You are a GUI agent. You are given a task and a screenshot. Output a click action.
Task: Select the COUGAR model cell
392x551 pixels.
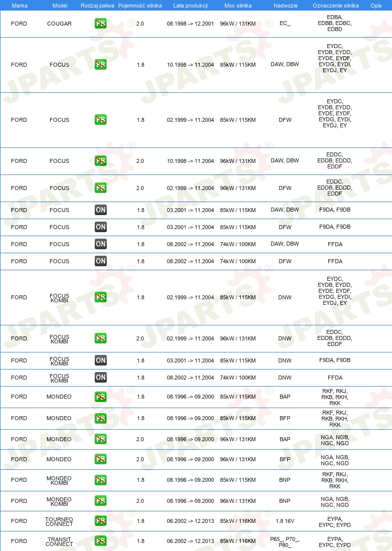point(59,24)
